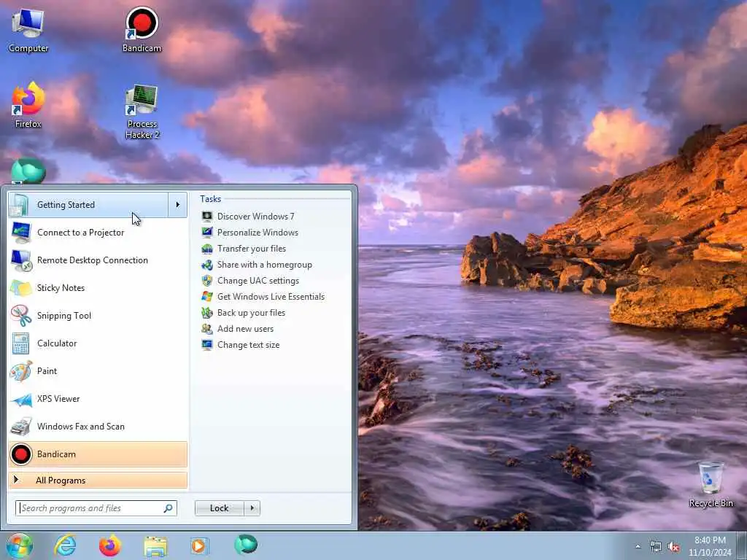This screenshot has width=747, height=560.
Task: Open the Firefox desktop shortcut
Action: 28,105
